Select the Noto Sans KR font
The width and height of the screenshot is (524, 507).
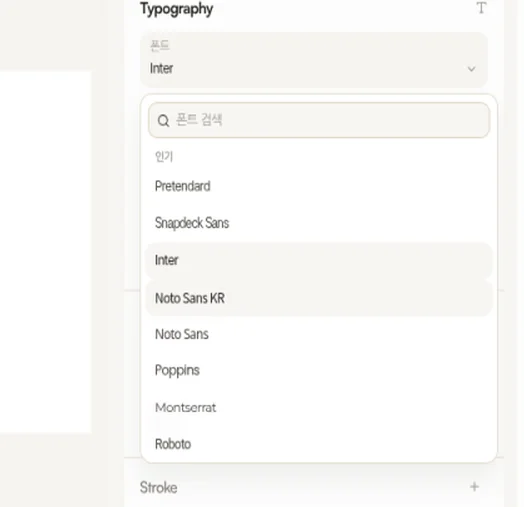319,298
